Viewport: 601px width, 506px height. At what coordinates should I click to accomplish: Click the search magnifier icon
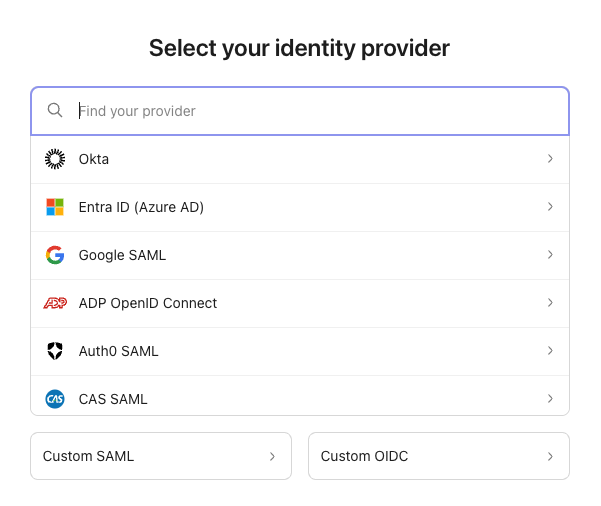[x=55, y=111]
